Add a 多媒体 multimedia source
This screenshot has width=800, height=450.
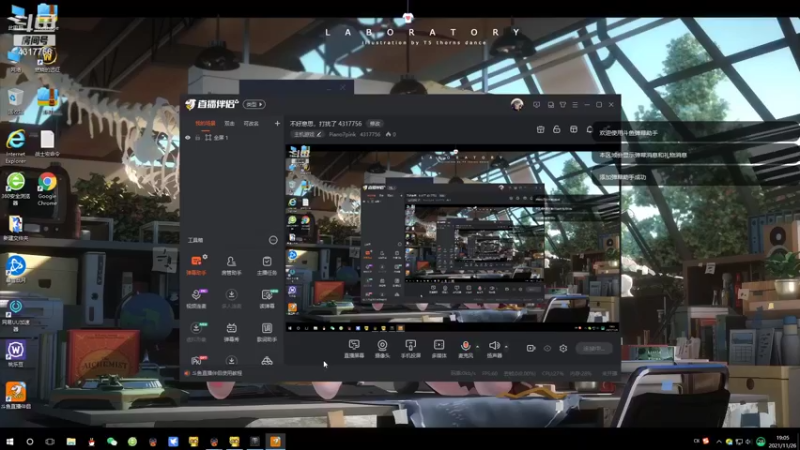(439, 349)
